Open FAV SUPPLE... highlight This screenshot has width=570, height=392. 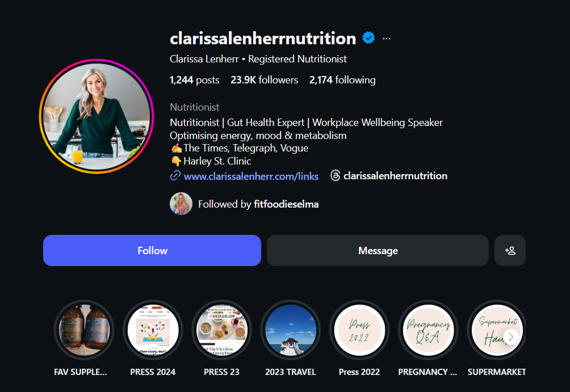[x=84, y=330]
